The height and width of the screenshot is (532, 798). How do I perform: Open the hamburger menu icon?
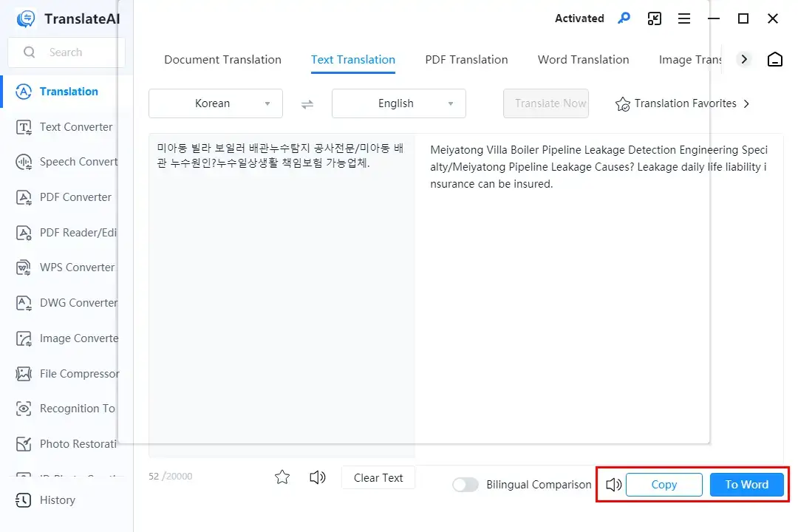coord(684,18)
